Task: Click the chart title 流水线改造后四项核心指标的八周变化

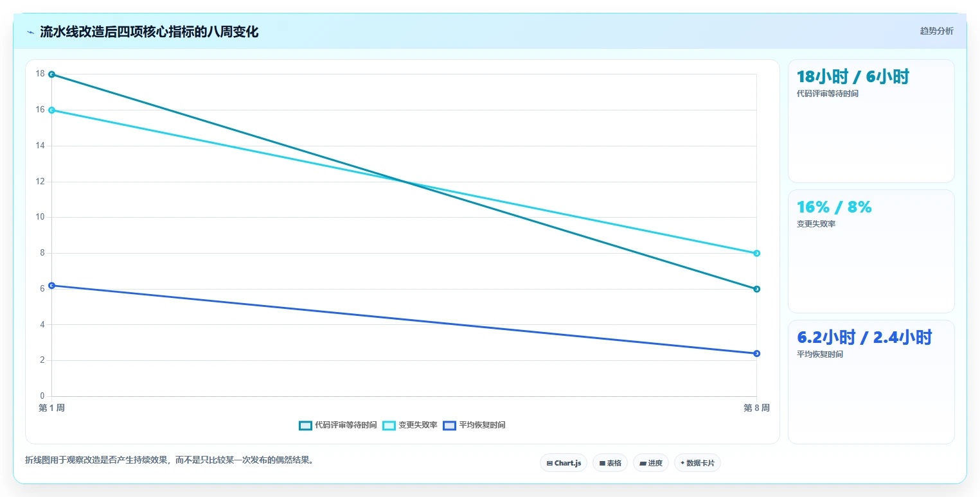Action: [x=149, y=32]
